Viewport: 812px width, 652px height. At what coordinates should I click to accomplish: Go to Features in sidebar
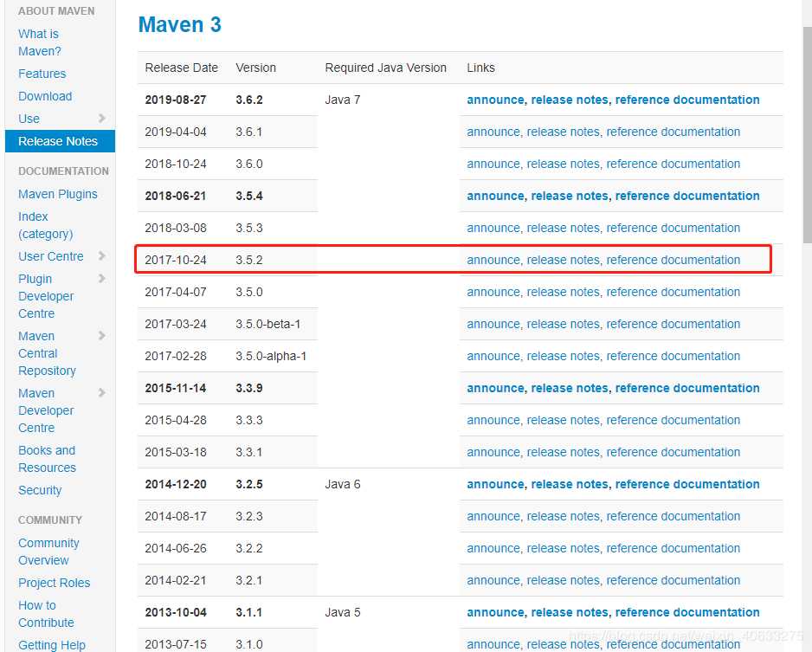click(42, 74)
